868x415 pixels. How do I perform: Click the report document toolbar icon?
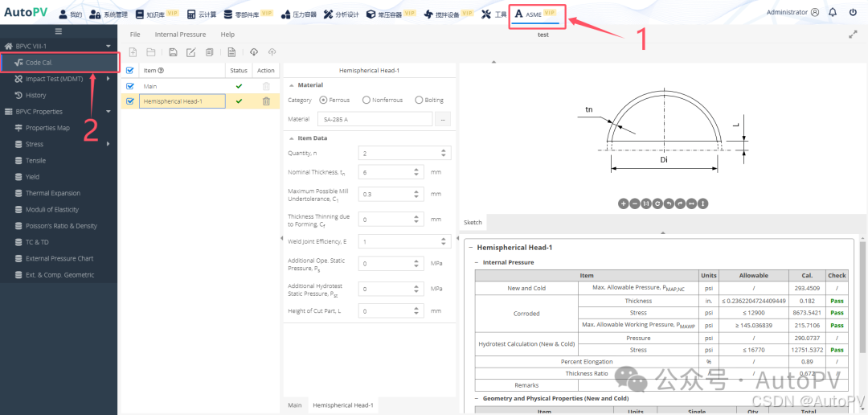click(232, 52)
